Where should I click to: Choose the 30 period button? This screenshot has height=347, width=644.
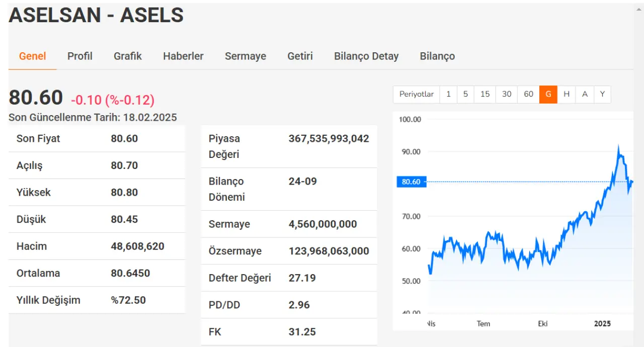coord(507,94)
